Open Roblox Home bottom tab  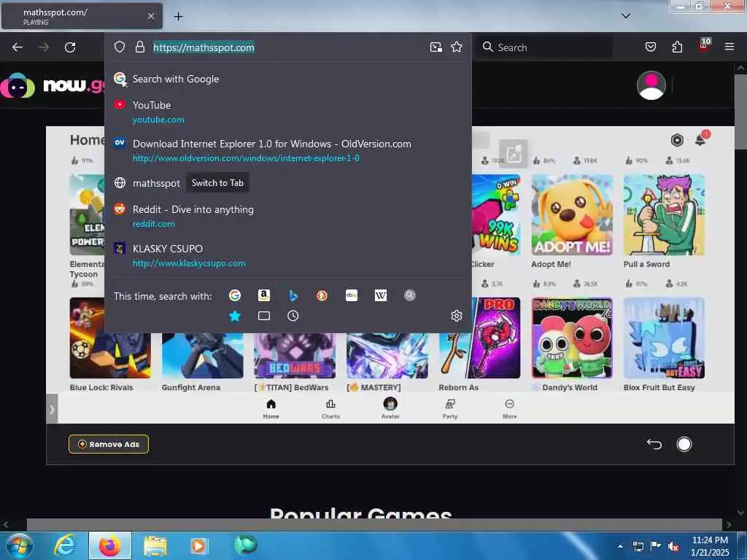(x=271, y=408)
